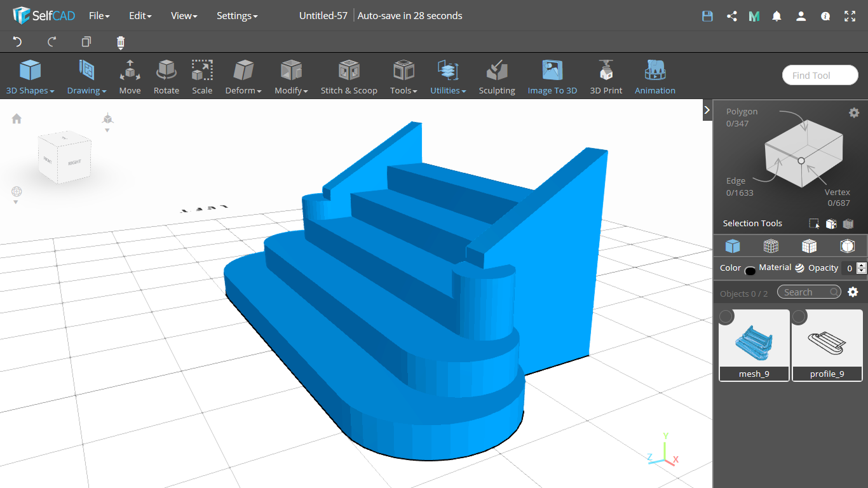
Task: Toggle the marquee selection tool
Action: [x=814, y=224]
